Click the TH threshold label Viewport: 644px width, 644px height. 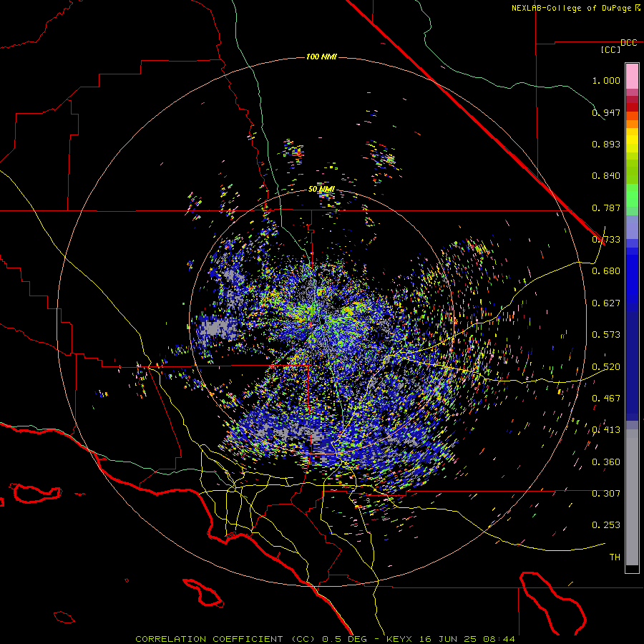point(615,557)
